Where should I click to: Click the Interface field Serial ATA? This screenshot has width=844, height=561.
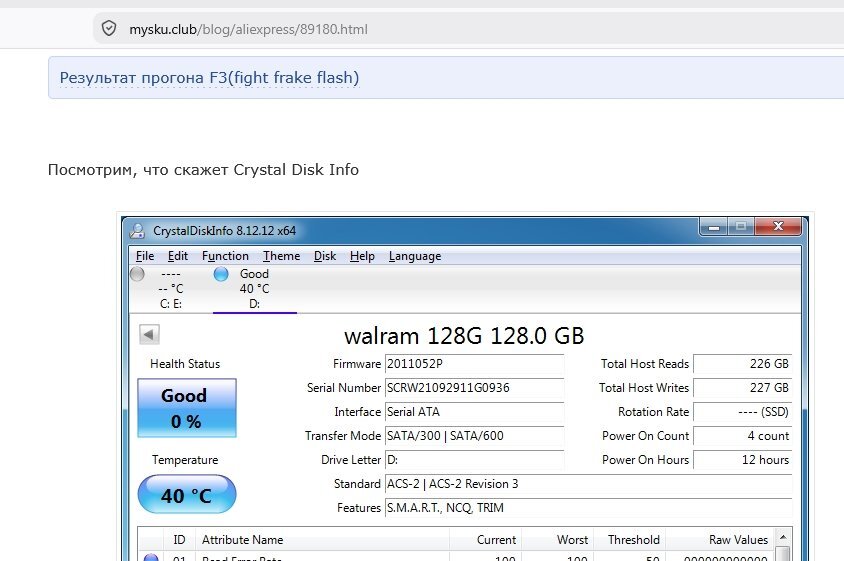tap(474, 412)
